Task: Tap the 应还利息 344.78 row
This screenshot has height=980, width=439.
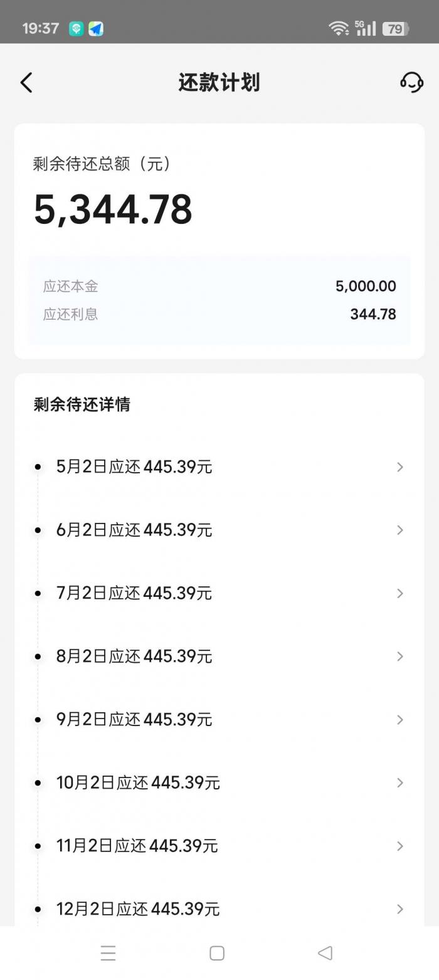Action: click(x=219, y=314)
